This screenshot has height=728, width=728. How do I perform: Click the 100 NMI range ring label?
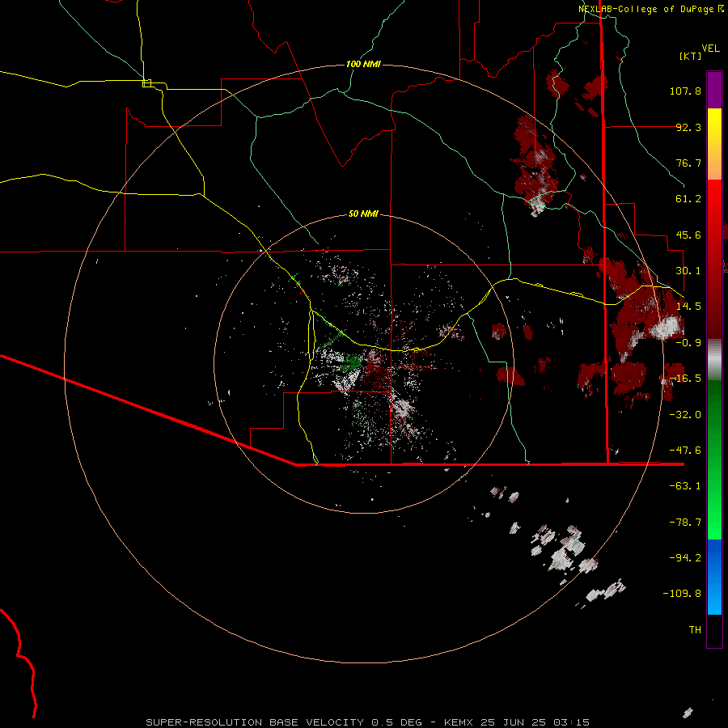(363, 64)
